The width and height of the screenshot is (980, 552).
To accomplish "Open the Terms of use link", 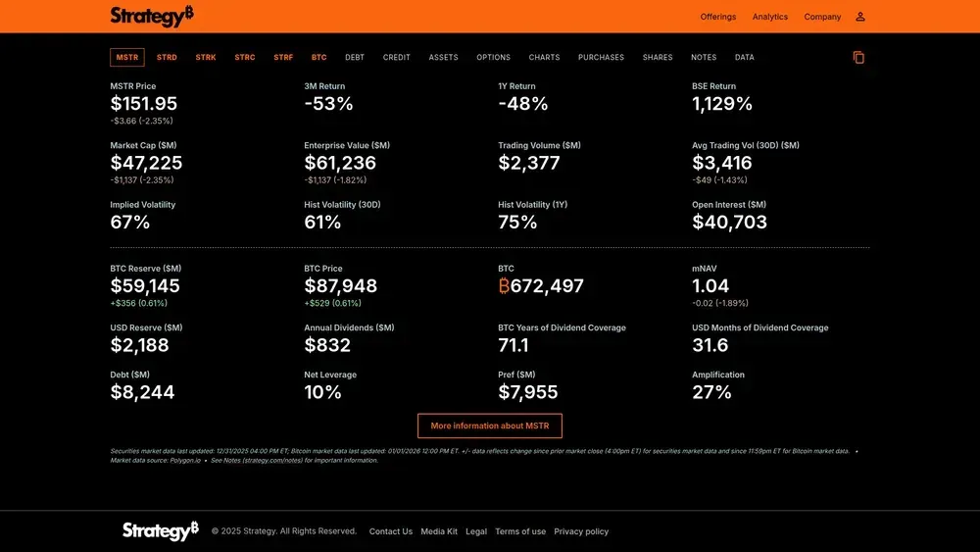I will pyautogui.click(x=520, y=531).
